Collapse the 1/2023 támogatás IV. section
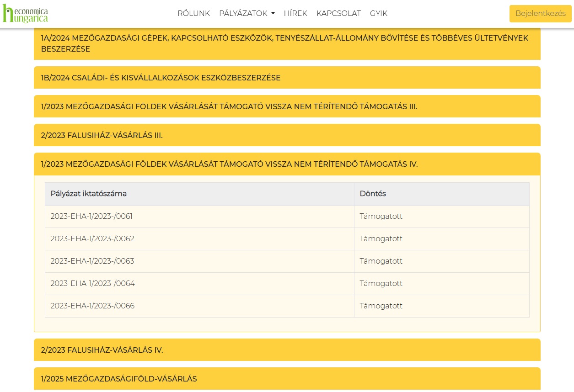The height and width of the screenshot is (392, 574). (229, 164)
